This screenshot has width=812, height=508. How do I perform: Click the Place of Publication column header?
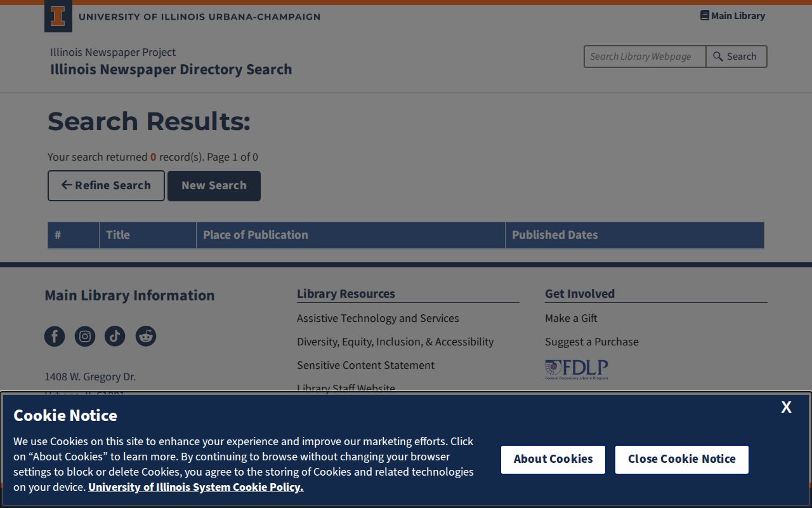pos(351,235)
